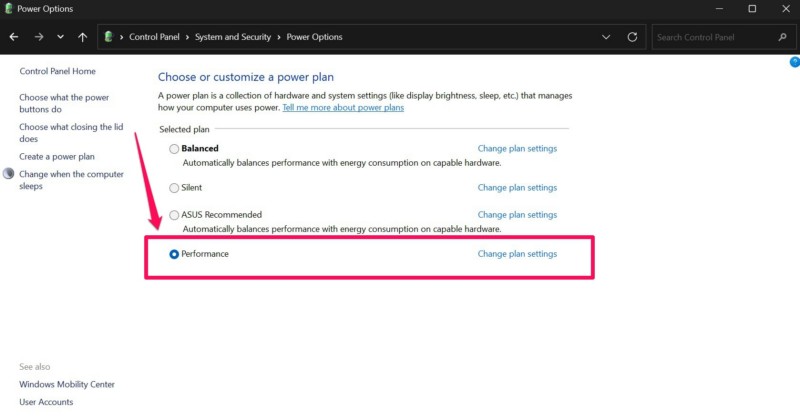Navigate to System and Security breadcrumb

click(232, 37)
